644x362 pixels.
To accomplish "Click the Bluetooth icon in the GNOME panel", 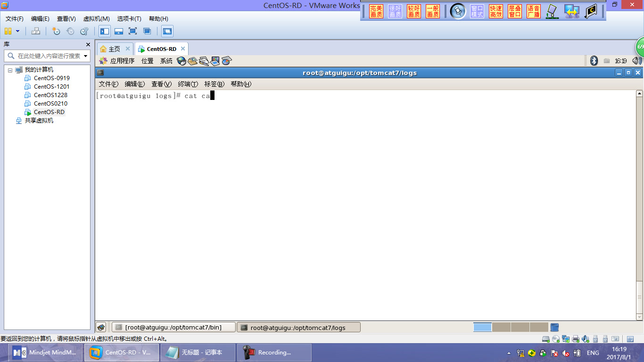I will pyautogui.click(x=594, y=60).
